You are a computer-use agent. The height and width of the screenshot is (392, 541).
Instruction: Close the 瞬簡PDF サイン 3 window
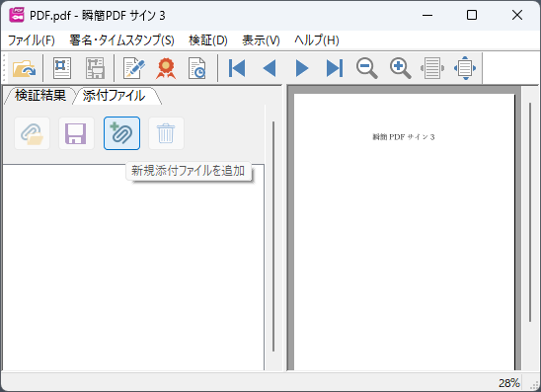(x=517, y=15)
